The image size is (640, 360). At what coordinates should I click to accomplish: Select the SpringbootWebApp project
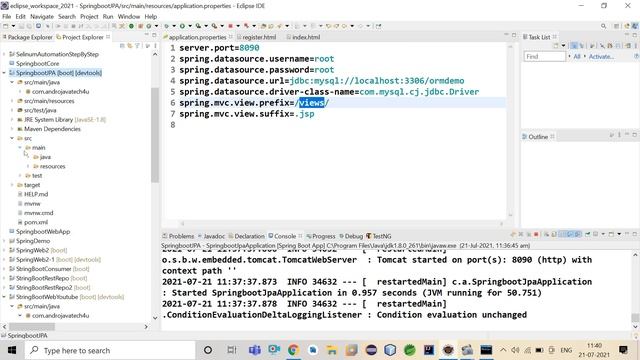pos(43,231)
